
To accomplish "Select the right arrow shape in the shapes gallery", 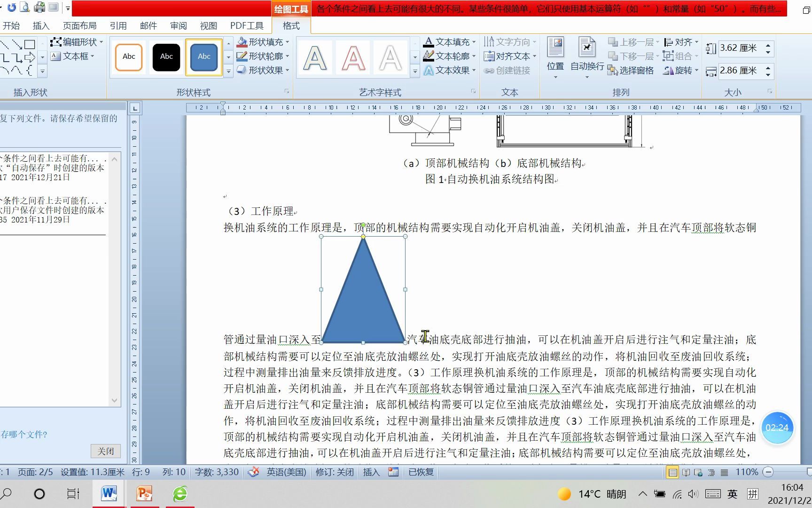I will [x=30, y=57].
